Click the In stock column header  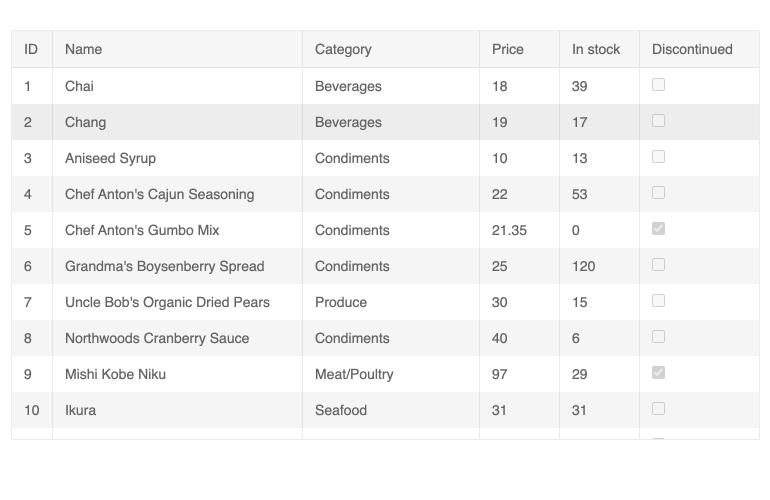click(596, 49)
